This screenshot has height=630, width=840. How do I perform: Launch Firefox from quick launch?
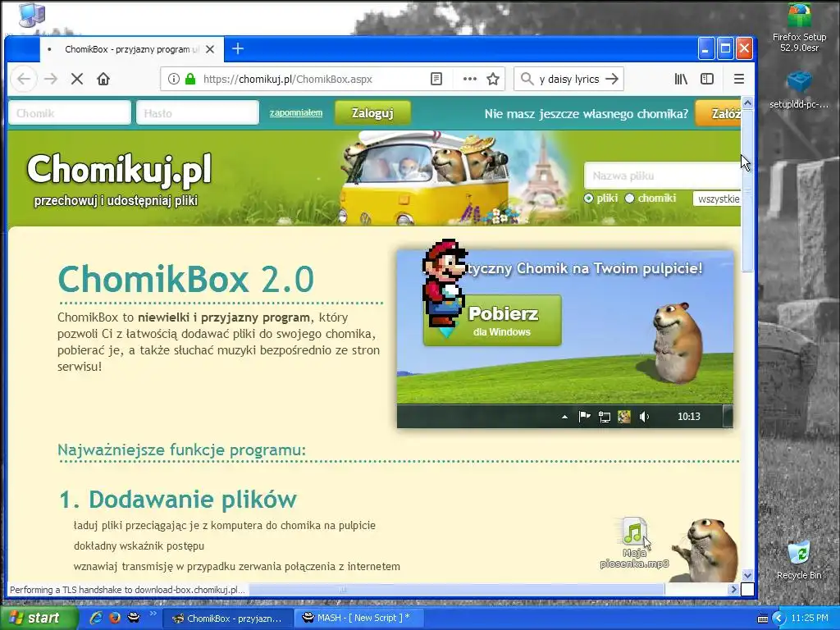[x=114, y=618]
